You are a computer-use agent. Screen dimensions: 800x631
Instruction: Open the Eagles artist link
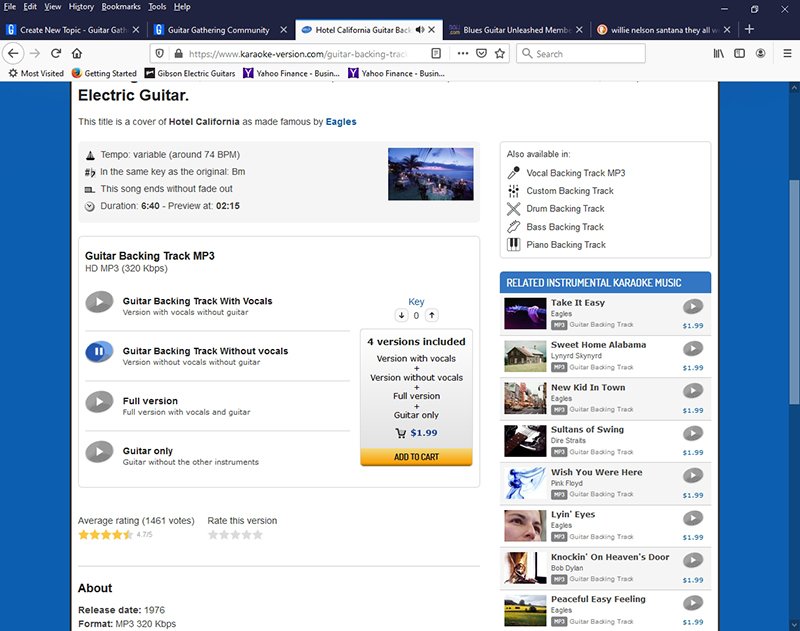(x=341, y=122)
